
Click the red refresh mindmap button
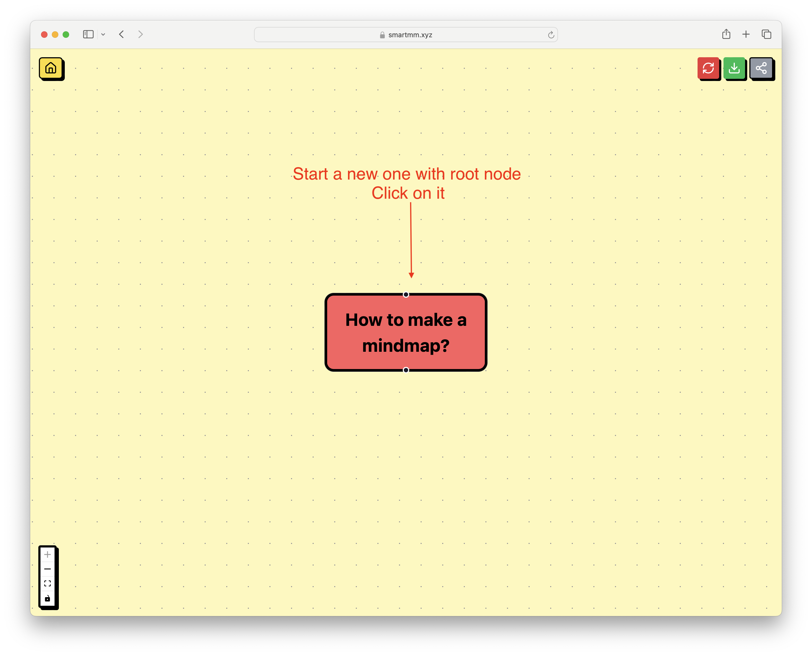(x=708, y=68)
